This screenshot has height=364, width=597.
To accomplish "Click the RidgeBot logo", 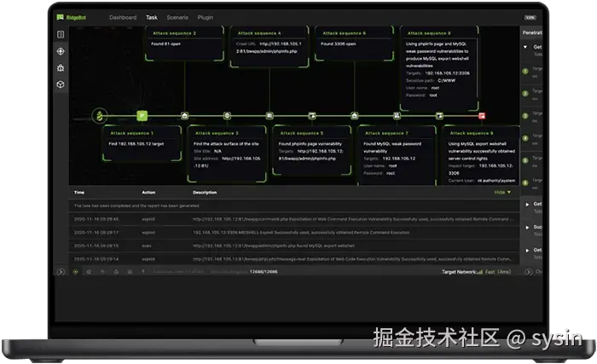I will click(71, 18).
